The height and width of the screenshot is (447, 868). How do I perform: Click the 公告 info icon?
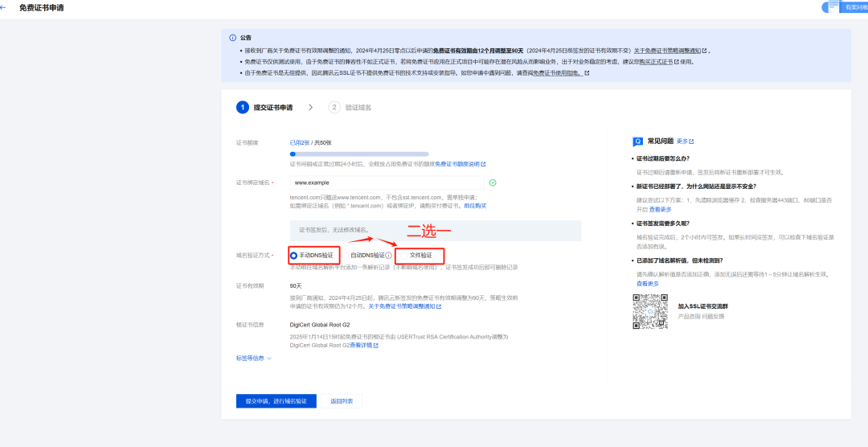point(232,37)
